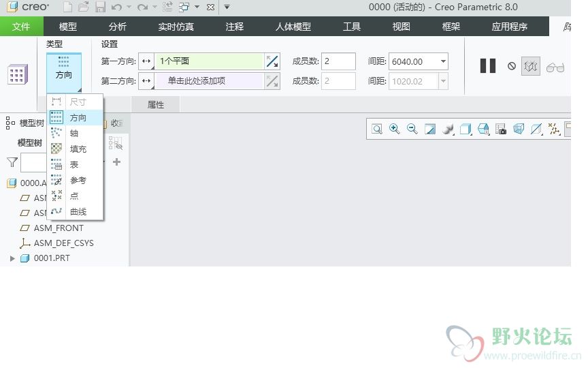588x368 pixels.
Task: Click the datum display filters icon
Action: tap(554, 129)
